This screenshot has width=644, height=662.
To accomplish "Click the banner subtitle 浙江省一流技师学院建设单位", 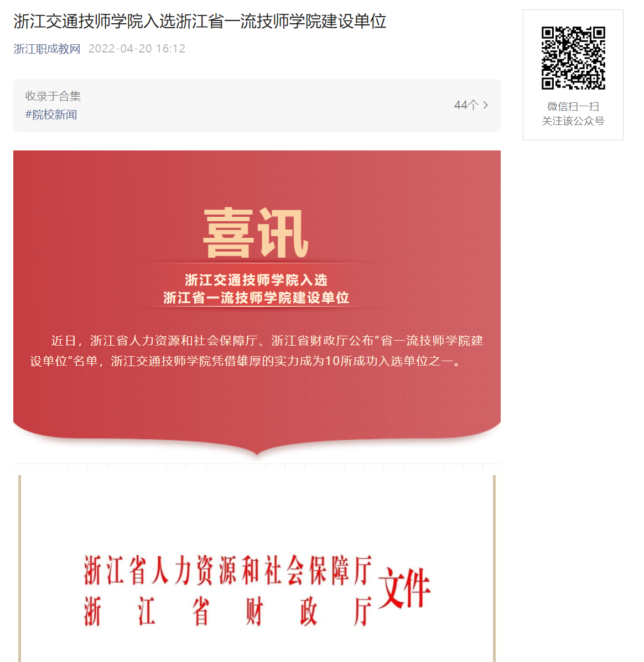I will (x=256, y=298).
